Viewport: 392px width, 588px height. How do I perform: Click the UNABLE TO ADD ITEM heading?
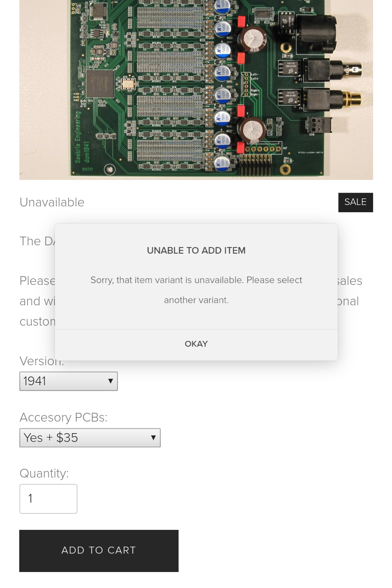196,250
